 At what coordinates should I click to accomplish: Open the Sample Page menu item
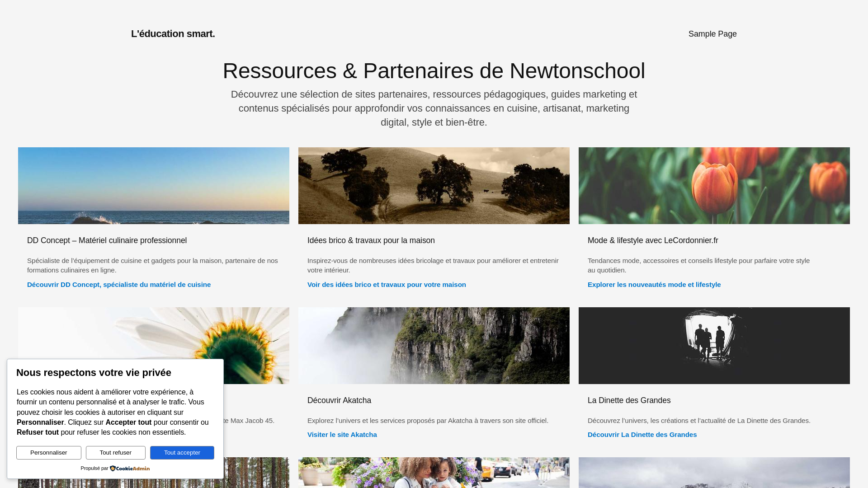pyautogui.click(x=712, y=34)
